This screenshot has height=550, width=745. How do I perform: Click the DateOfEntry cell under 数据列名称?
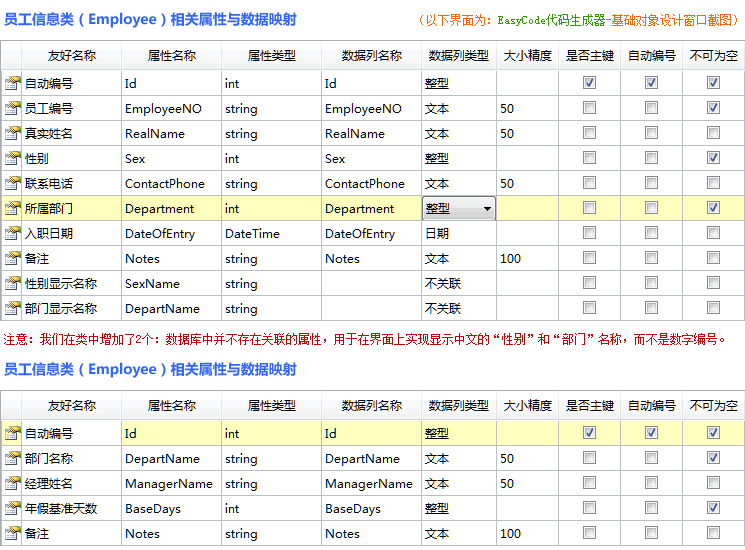372,234
